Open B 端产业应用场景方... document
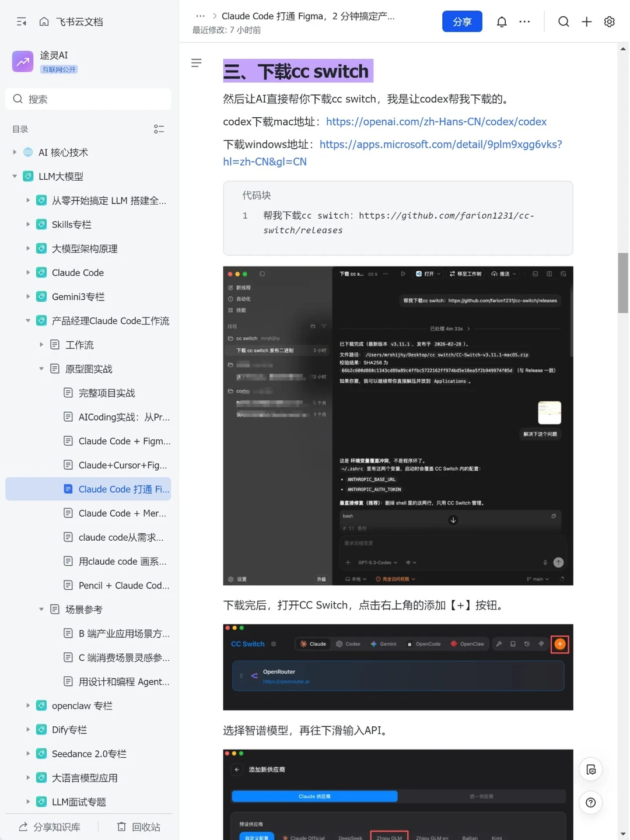630x840 pixels. (88, 633)
